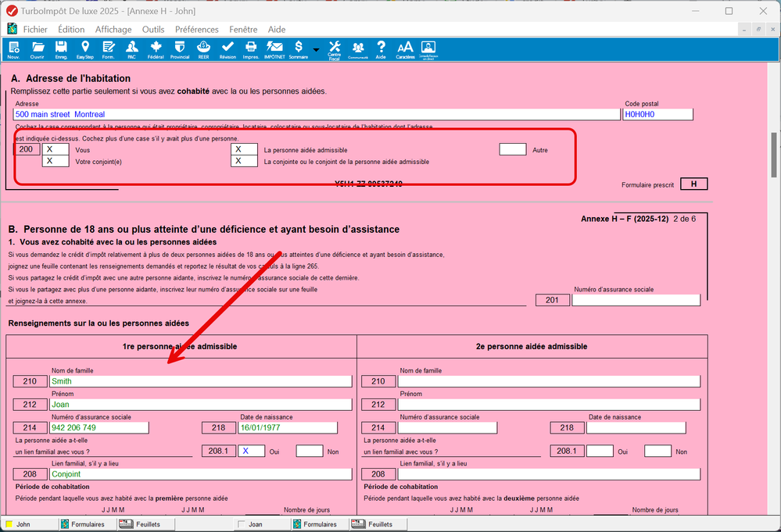Run Révision checkmark tool
The width and height of the screenshot is (781, 532).
pos(227,50)
